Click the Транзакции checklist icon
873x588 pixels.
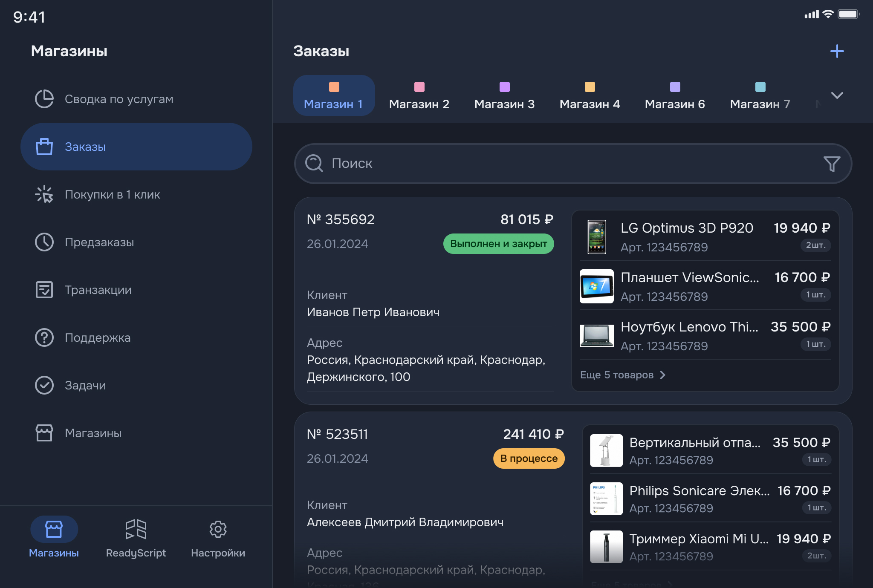pyautogui.click(x=44, y=290)
